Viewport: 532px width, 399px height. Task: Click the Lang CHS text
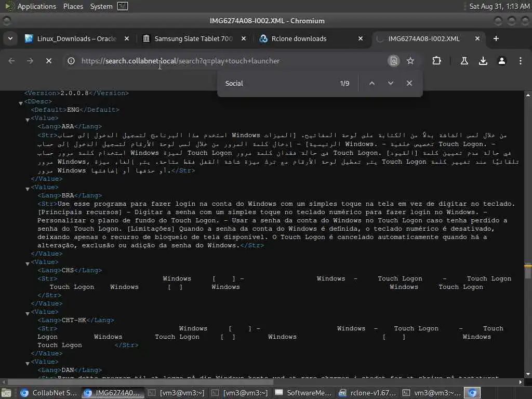pyautogui.click(x=70, y=270)
